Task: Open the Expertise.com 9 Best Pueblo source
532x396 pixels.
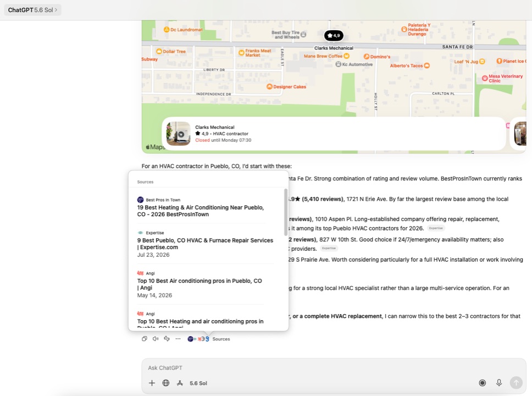Action: pyautogui.click(x=205, y=244)
